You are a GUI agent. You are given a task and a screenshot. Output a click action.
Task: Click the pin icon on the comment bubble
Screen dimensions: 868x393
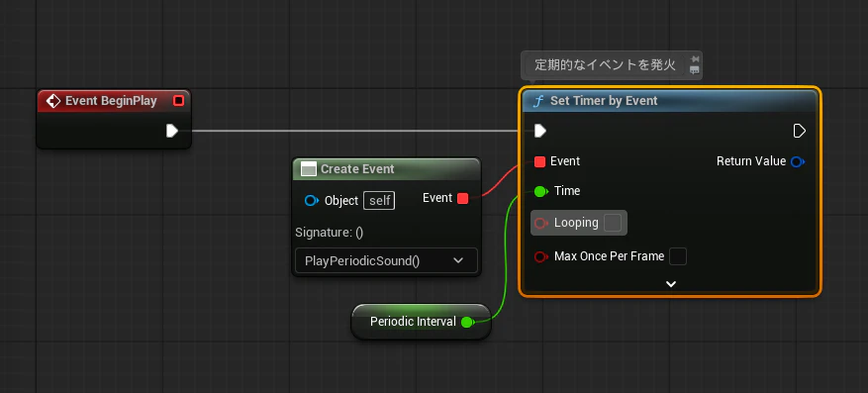(695, 59)
